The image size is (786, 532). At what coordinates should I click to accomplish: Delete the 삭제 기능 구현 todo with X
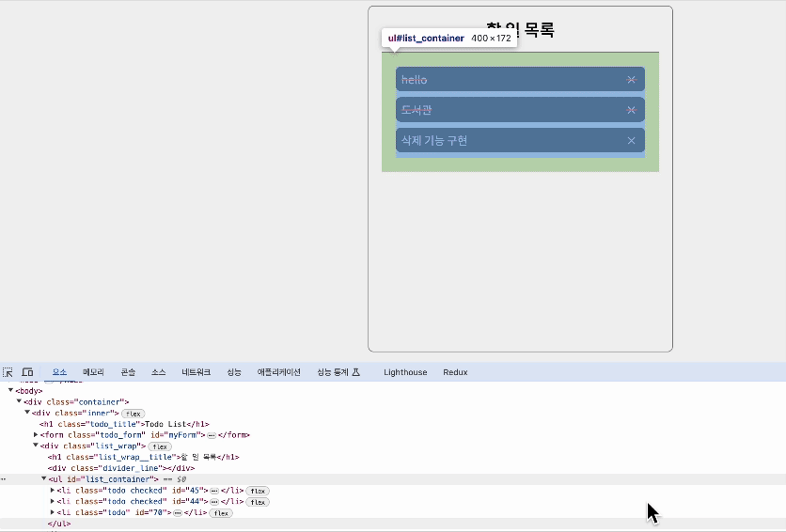point(631,141)
